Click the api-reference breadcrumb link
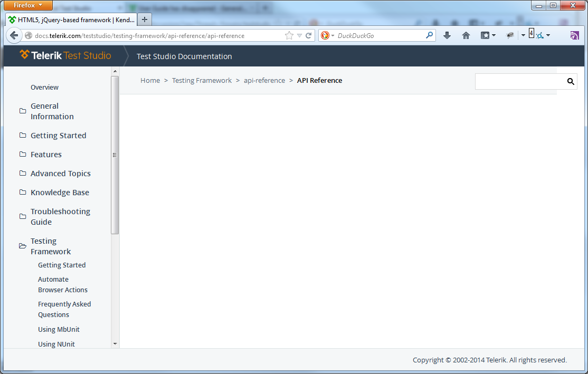The width and height of the screenshot is (588, 374). click(264, 81)
